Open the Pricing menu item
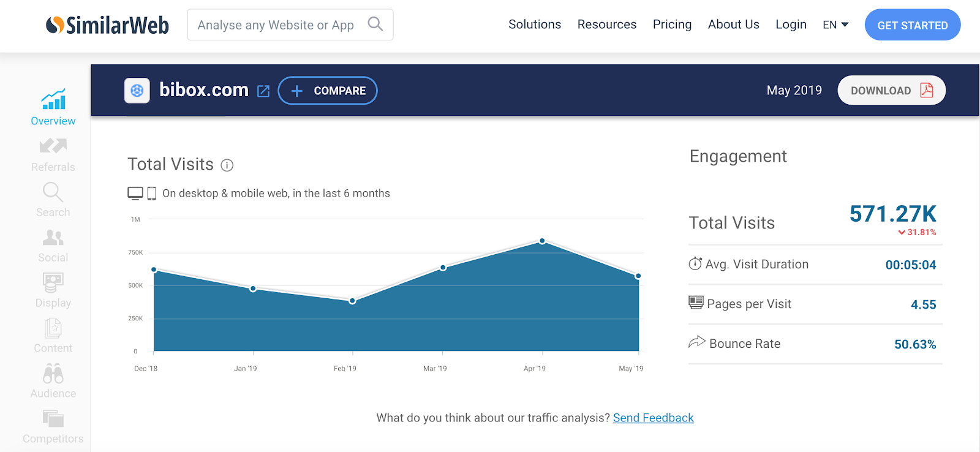The image size is (980, 452). coord(672,24)
